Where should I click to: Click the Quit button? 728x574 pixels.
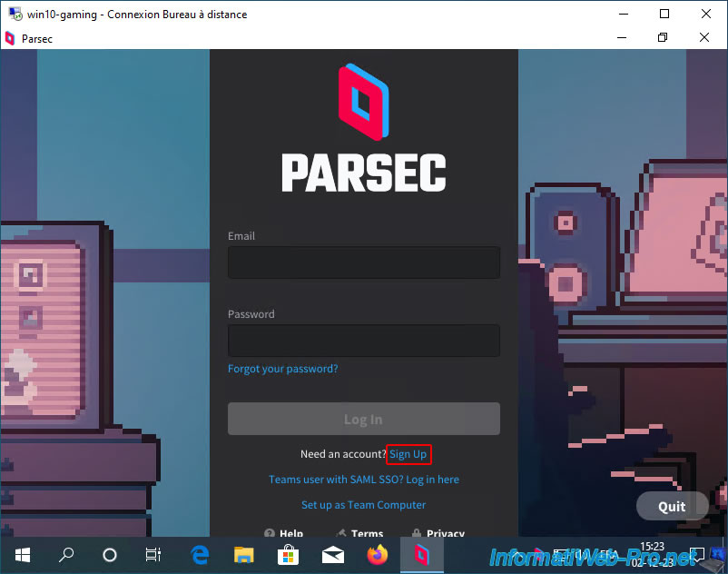(672, 506)
